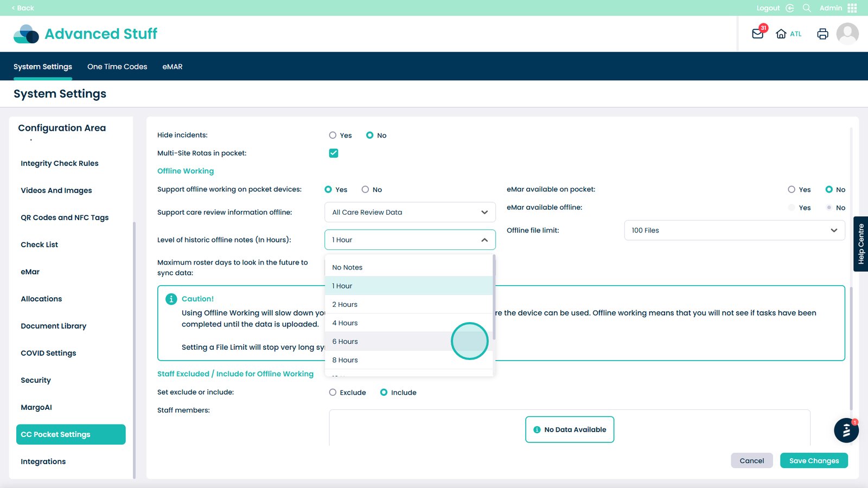Open the Admin apps grid icon
The height and width of the screenshot is (488, 868).
click(x=852, y=8)
